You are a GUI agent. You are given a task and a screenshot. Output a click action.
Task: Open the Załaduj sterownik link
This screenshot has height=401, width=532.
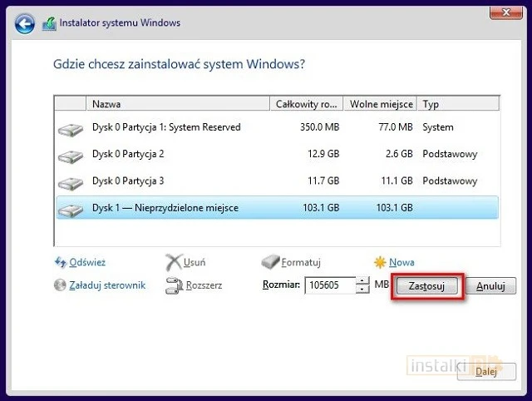[107, 285]
